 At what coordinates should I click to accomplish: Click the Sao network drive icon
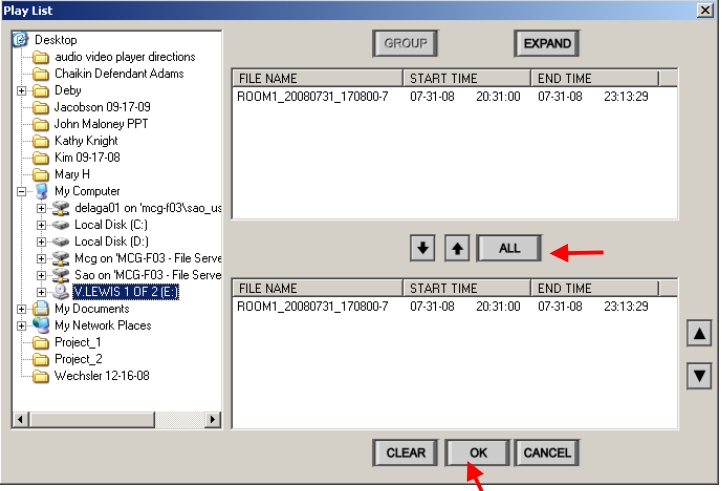click(x=60, y=275)
